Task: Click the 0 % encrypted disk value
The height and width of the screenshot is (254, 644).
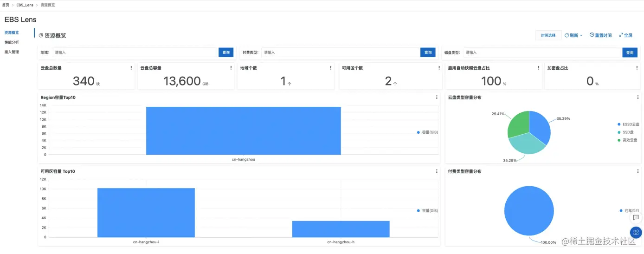Action: point(590,81)
